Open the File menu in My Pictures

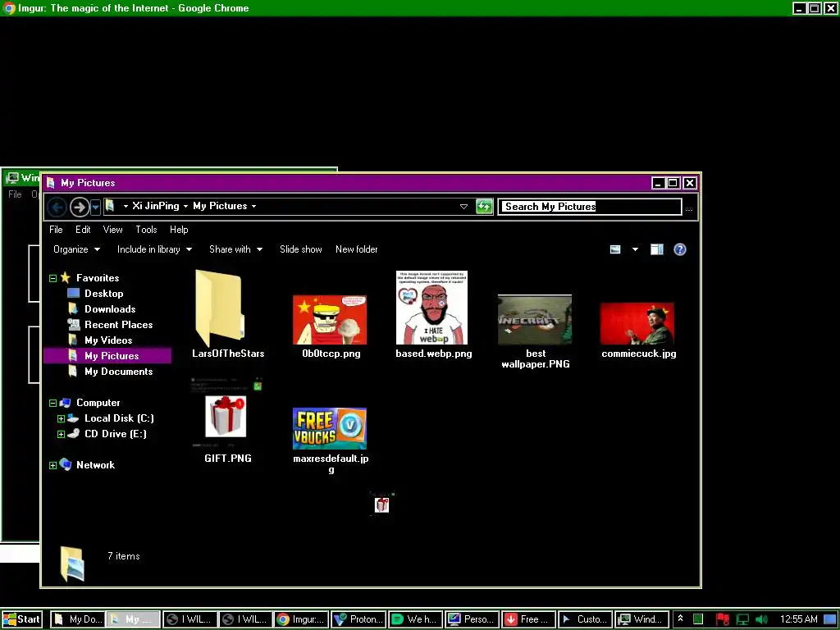pyautogui.click(x=56, y=230)
